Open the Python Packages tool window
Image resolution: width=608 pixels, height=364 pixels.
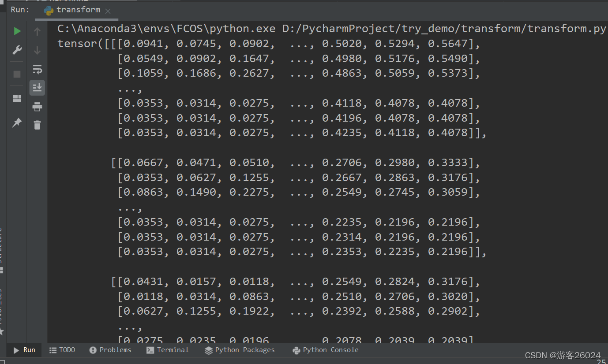pos(240,350)
